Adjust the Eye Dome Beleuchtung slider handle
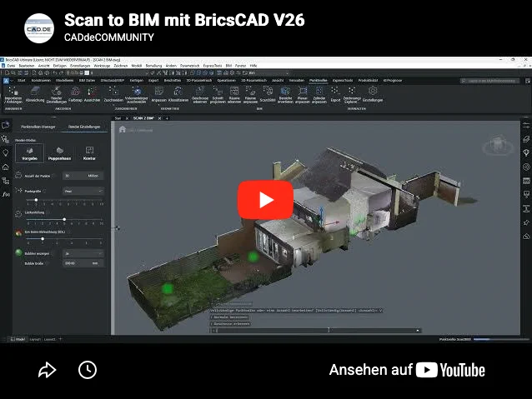Screen dimensions: 532x399 click(x=43, y=239)
